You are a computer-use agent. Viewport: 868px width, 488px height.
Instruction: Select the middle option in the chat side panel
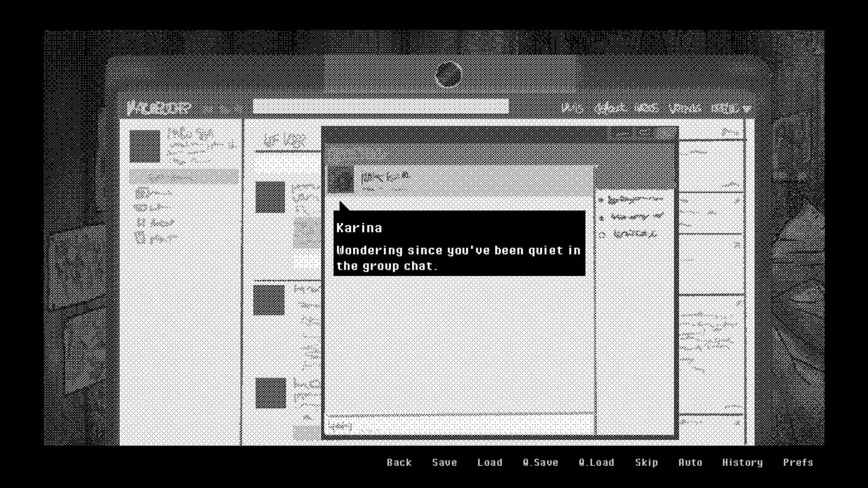click(601, 217)
